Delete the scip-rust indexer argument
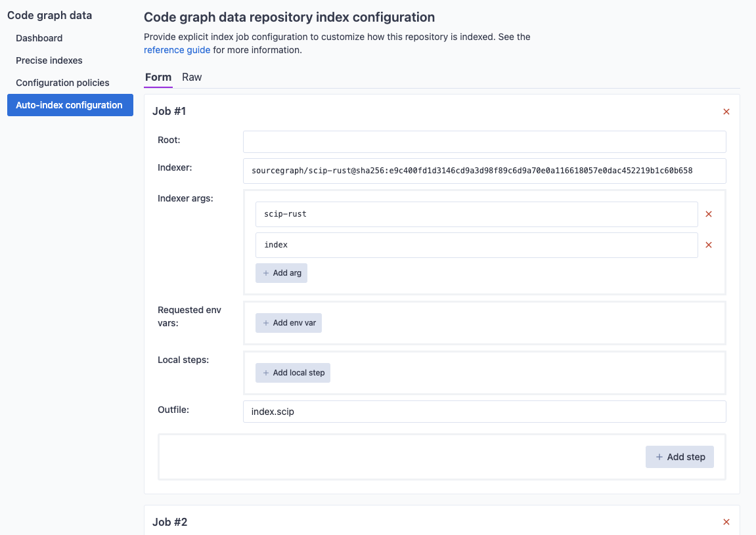 709,214
